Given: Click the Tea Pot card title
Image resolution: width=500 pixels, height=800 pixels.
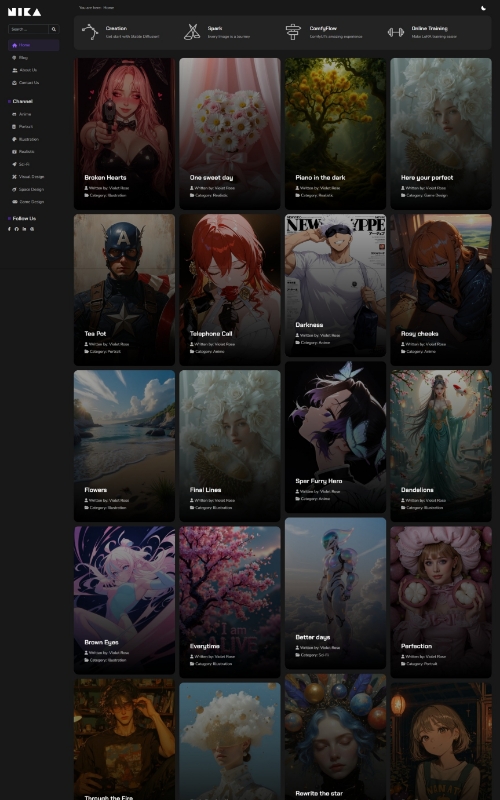Looking at the screenshot, I should [95, 334].
